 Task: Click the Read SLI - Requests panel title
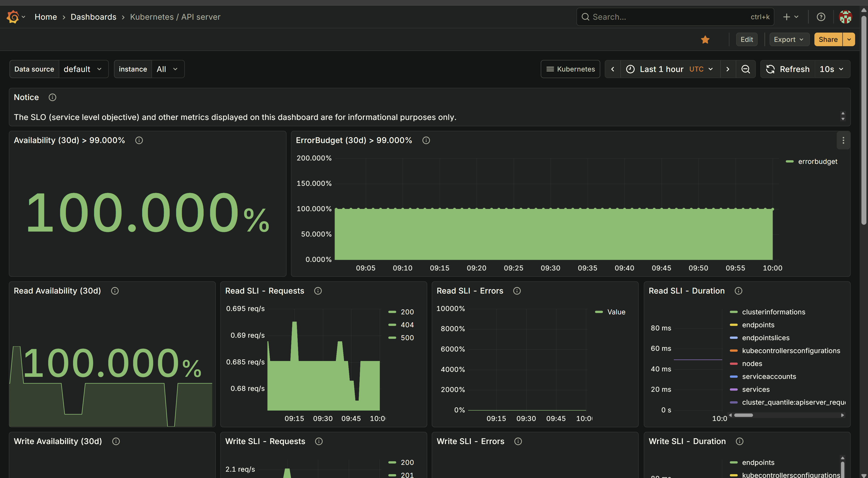(265, 291)
